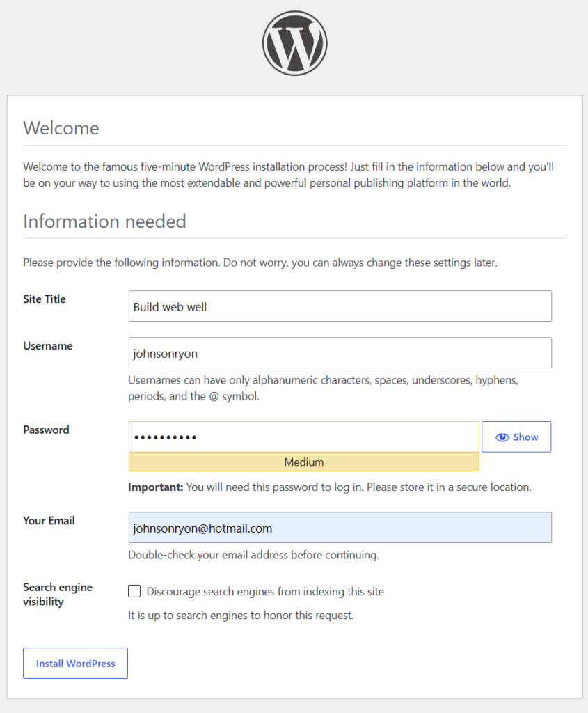
Task: Click the Search engine visibility label
Action: coord(58,595)
